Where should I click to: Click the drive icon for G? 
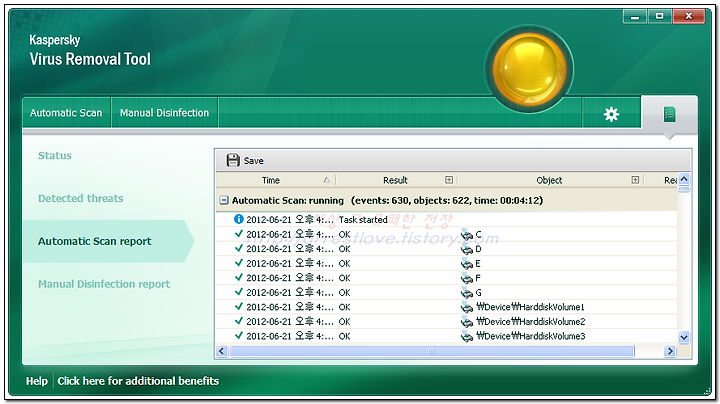[x=467, y=293]
